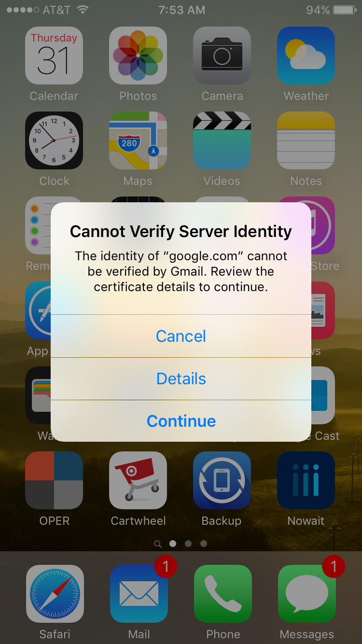Tap the Spotlight search page indicator

tap(157, 544)
